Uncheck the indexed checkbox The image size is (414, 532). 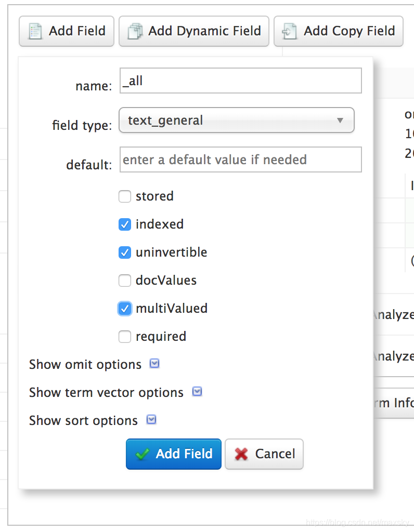click(125, 224)
